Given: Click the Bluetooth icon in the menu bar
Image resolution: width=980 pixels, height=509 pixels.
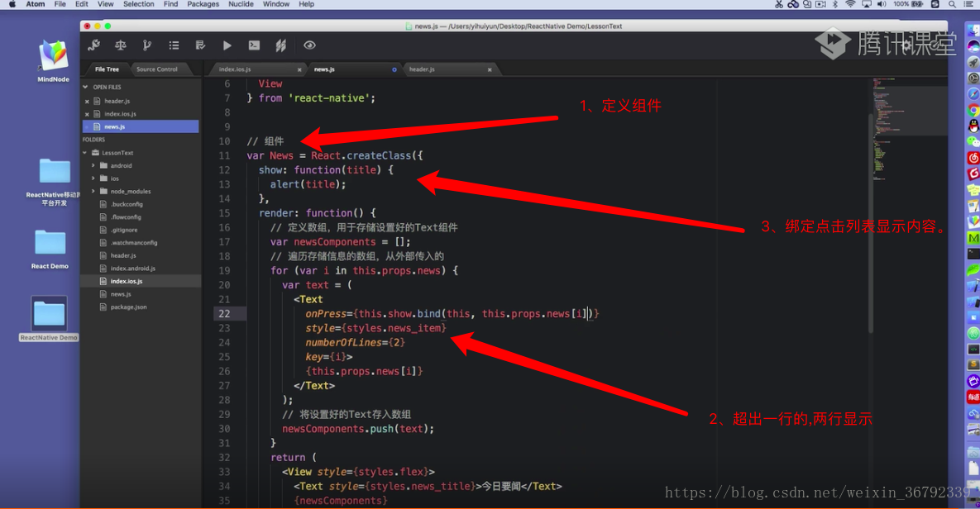Looking at the screenshot, I should pyautogui.click(x=835, y=4).
